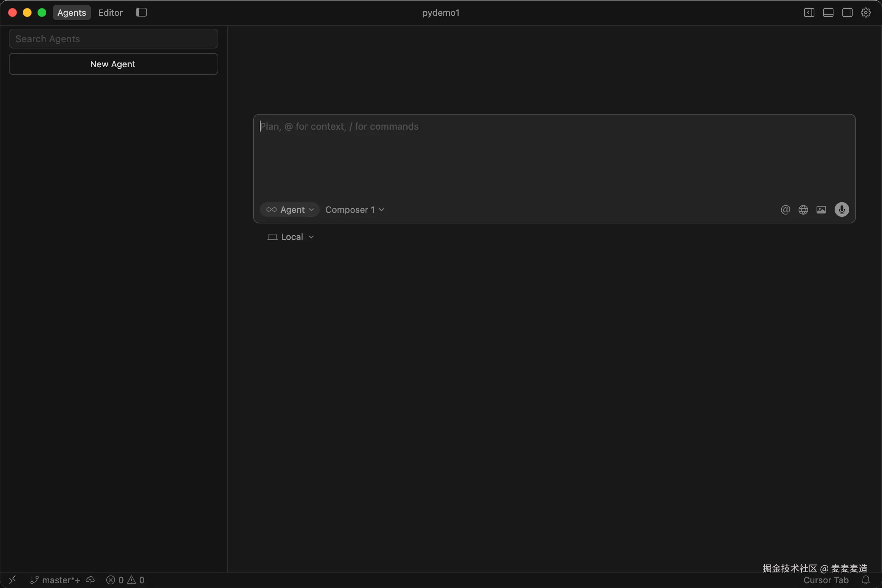Click the globe web search icon
Screen dimensions: 882x588
pyautogui.click(x=803, y=209)
